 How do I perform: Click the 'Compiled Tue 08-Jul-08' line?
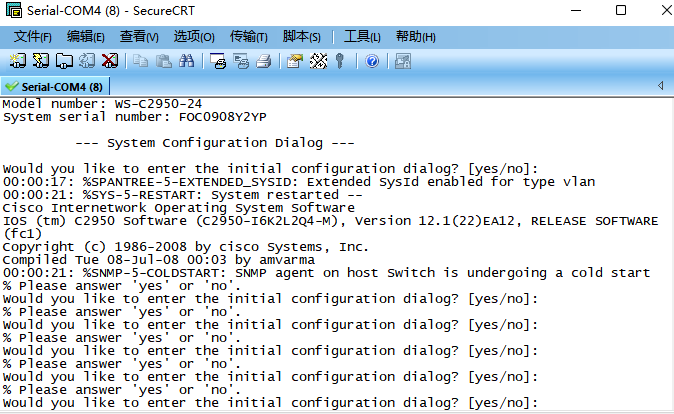pos(159,260)
